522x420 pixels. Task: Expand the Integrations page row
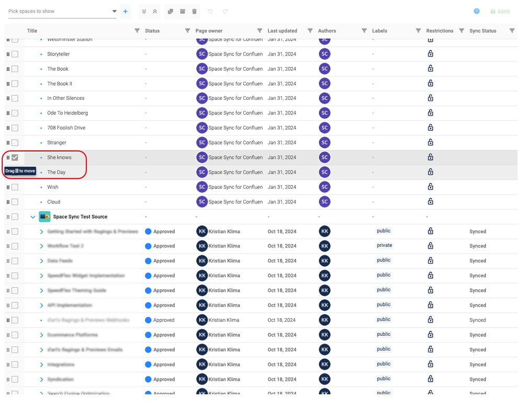click(x=41, y=365)
